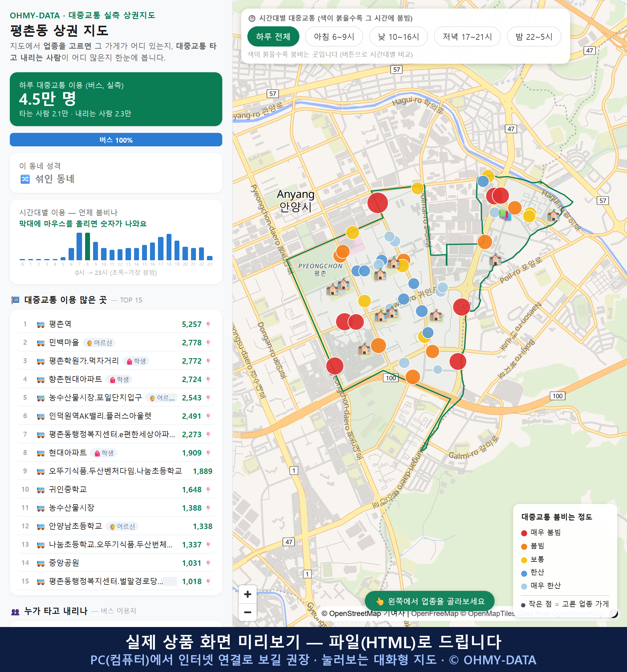Select the 나눔초등학교.오뚜기식품.두산벤체 row

point(116,545)
